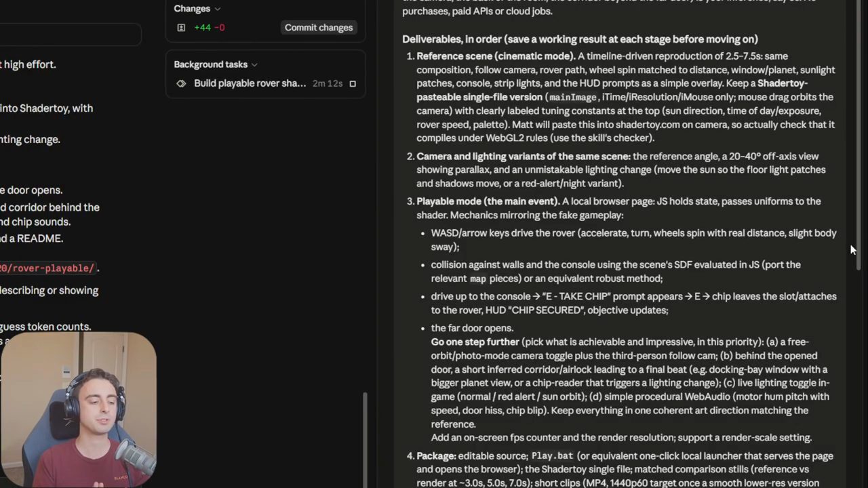
Task: Click the background task icon beside Build playable rover
Action: (181, 83)
